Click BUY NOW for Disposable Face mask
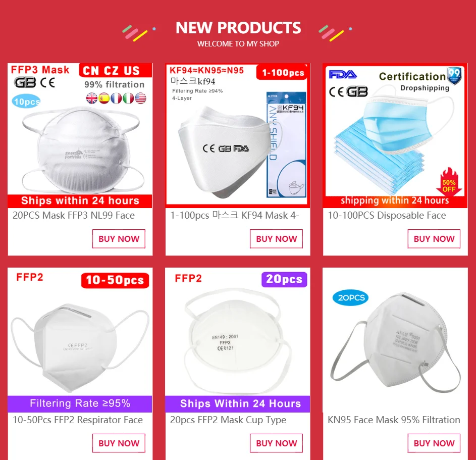 [x=434, y=239]
